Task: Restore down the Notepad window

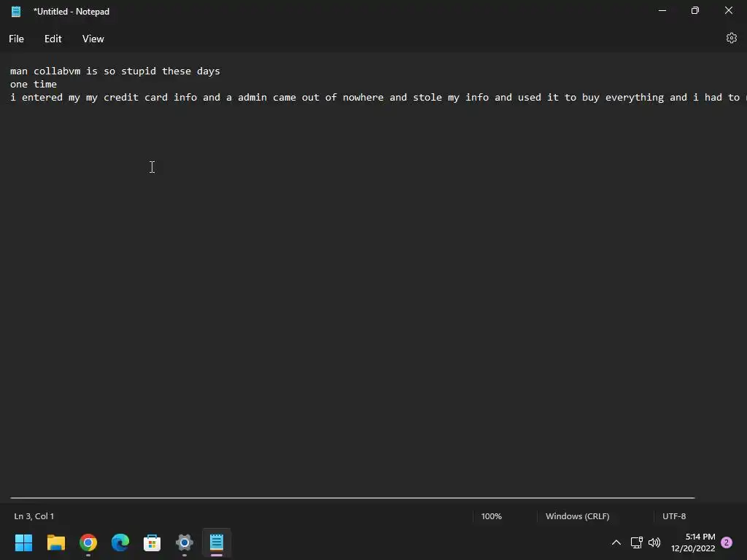Action: 695,10
